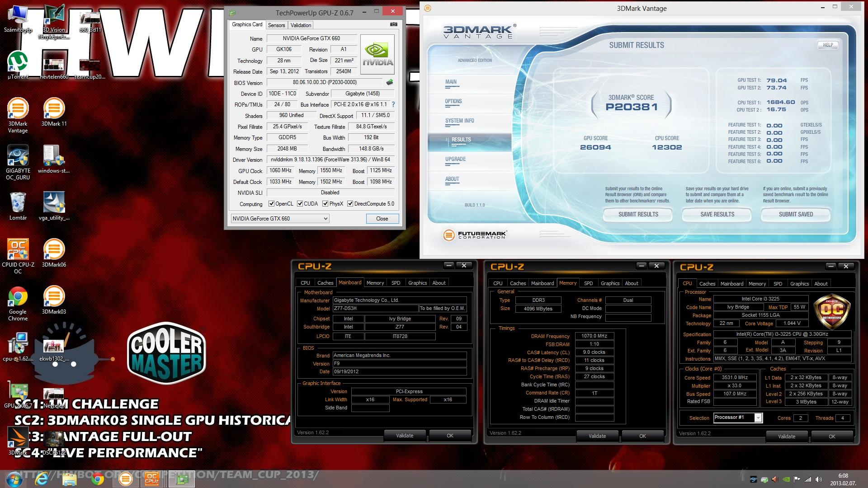Image resolution: width=868 pixels, height=488 pixels.
Task: Click the GPU name field in GPU-Z
Action: [x=311, y=38]
